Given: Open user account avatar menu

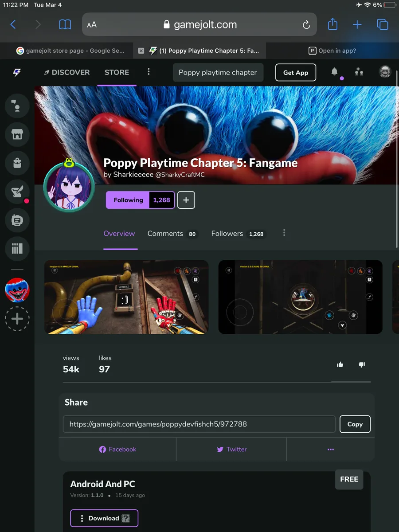Looking at the screenshot, I should [x=385, y=72].
